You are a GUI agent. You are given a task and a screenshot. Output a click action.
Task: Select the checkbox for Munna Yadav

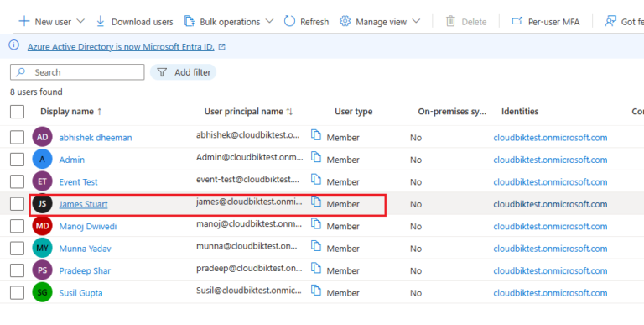click(x=18, y=248)
